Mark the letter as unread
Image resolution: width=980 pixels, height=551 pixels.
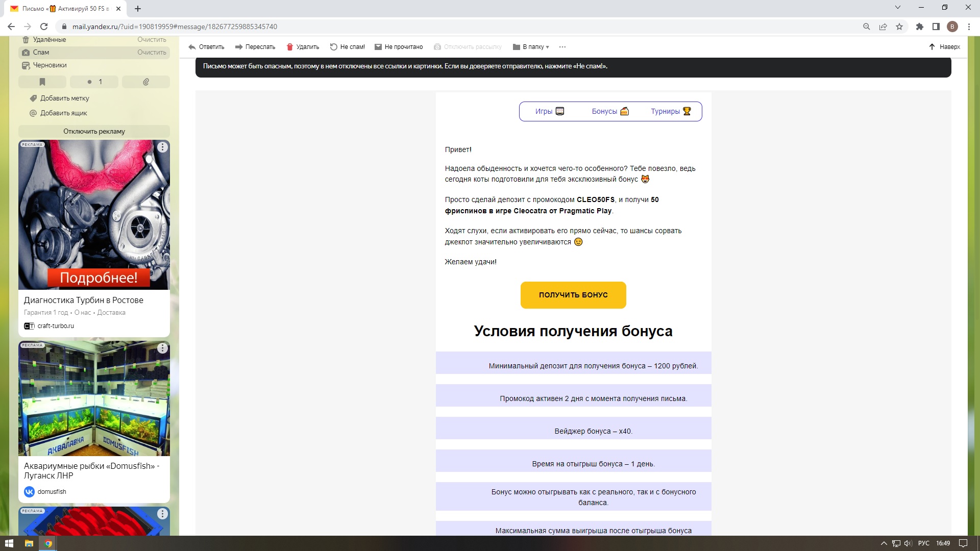click(x=398, y=47)
